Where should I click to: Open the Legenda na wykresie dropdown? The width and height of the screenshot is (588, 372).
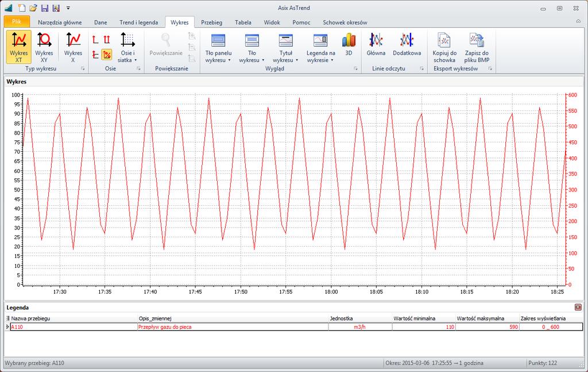(320, 47)
